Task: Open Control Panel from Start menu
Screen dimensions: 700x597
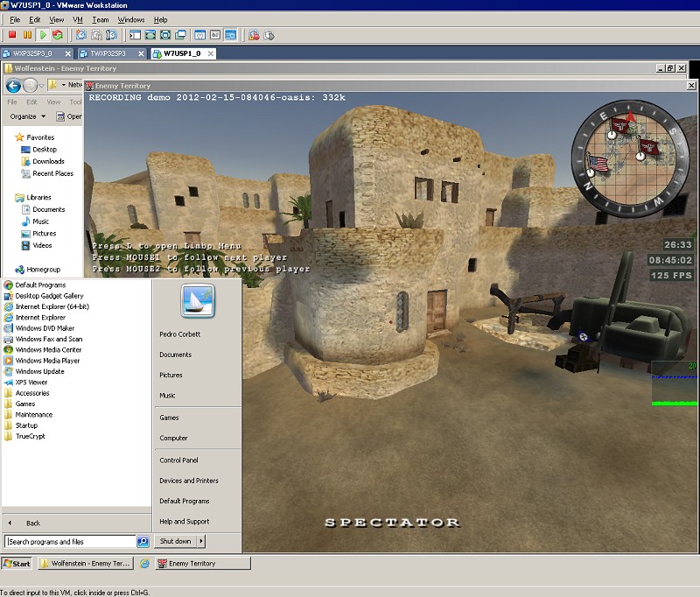Action: [x=178, y=460]
